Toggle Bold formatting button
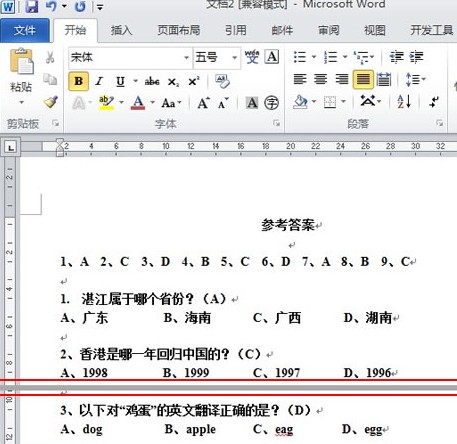Viewport: 457px width, 444px height. tap(79, 81)
